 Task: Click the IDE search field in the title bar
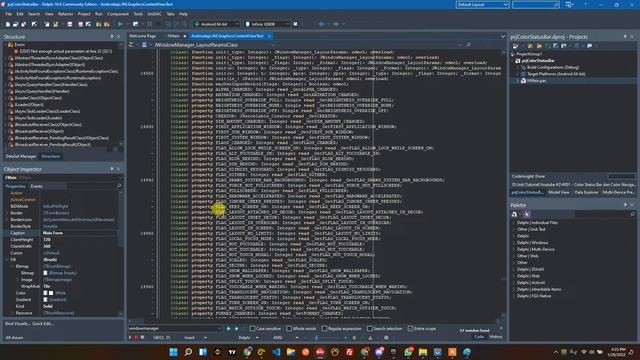[x=535, y=4]
